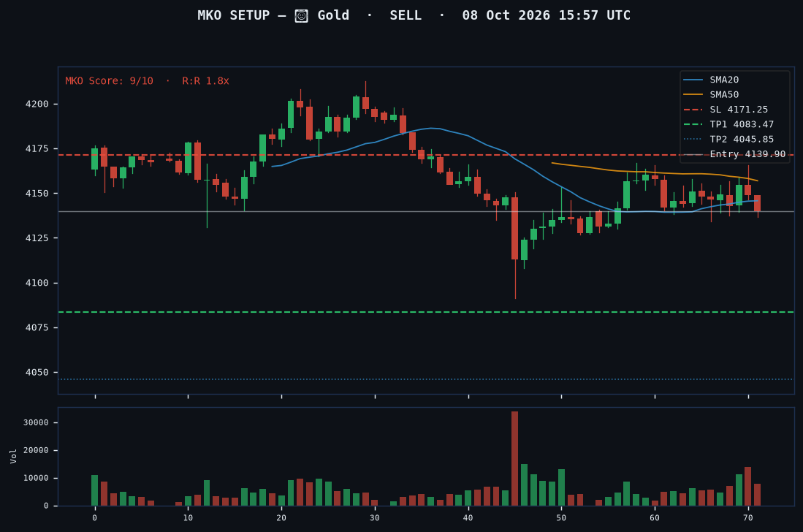This screenshot has height=532, width=803.
Task: Click the tallest red volume bar
Action: point(514,458)
